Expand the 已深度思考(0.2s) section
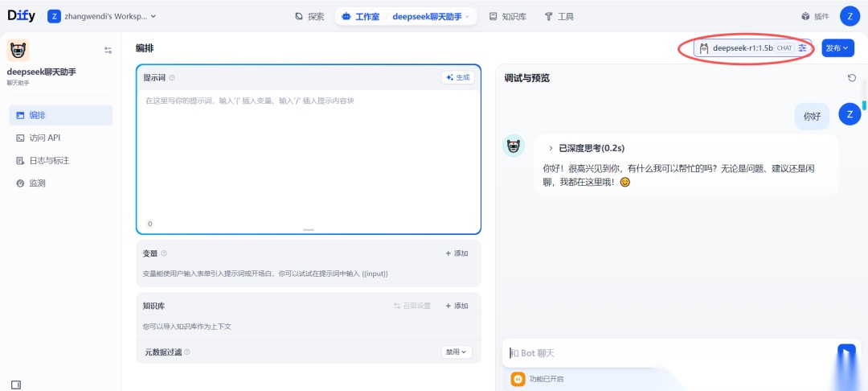 tap(587, 148)
